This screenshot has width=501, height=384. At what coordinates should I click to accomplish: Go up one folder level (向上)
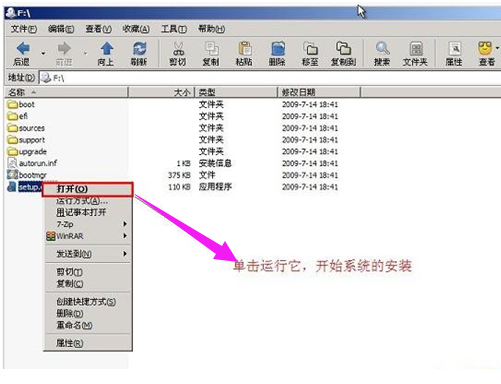coord(107,49)
